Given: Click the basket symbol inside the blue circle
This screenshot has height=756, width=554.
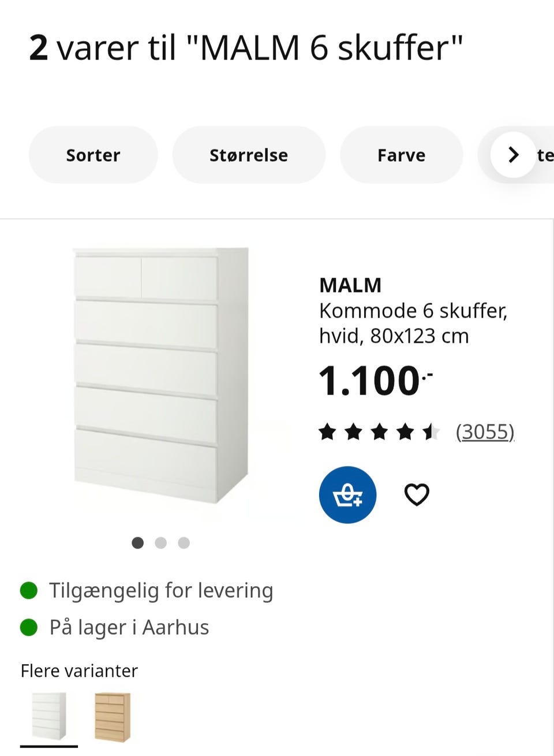Looking at the screenshot, I should tap(347, 494).
